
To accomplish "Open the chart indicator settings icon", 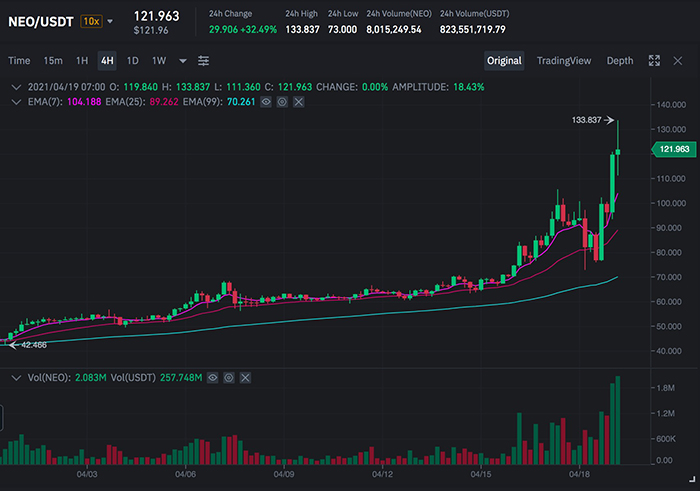I will 204,61.
